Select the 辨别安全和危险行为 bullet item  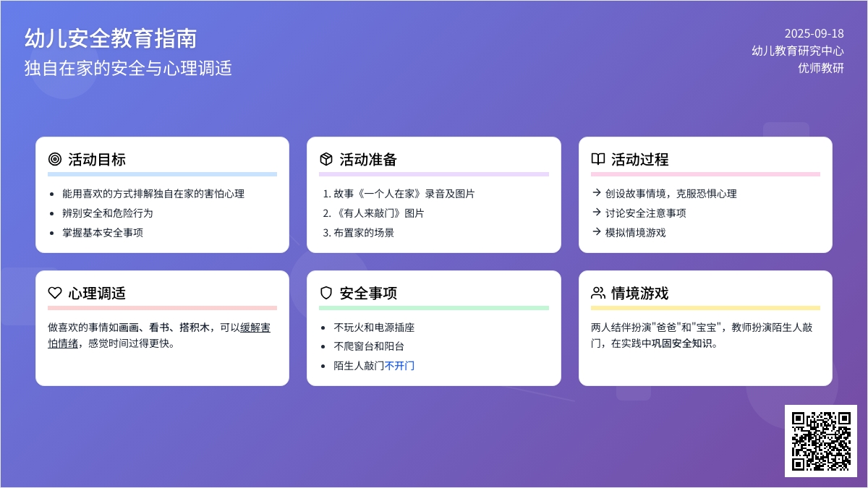107,213
